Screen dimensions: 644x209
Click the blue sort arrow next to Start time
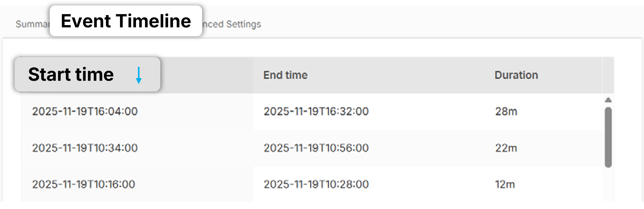point(138,75)
